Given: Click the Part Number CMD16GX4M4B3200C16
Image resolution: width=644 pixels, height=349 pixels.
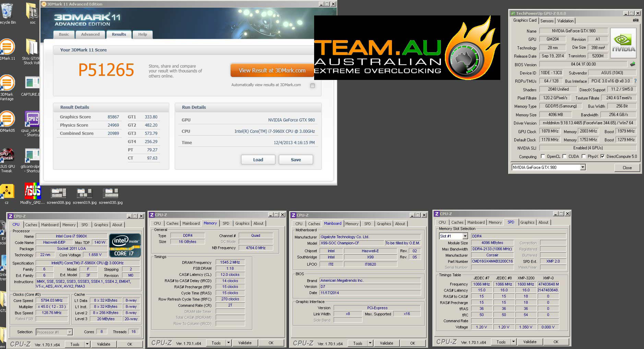Looking at the screenshot, I should tap(492, 261).
